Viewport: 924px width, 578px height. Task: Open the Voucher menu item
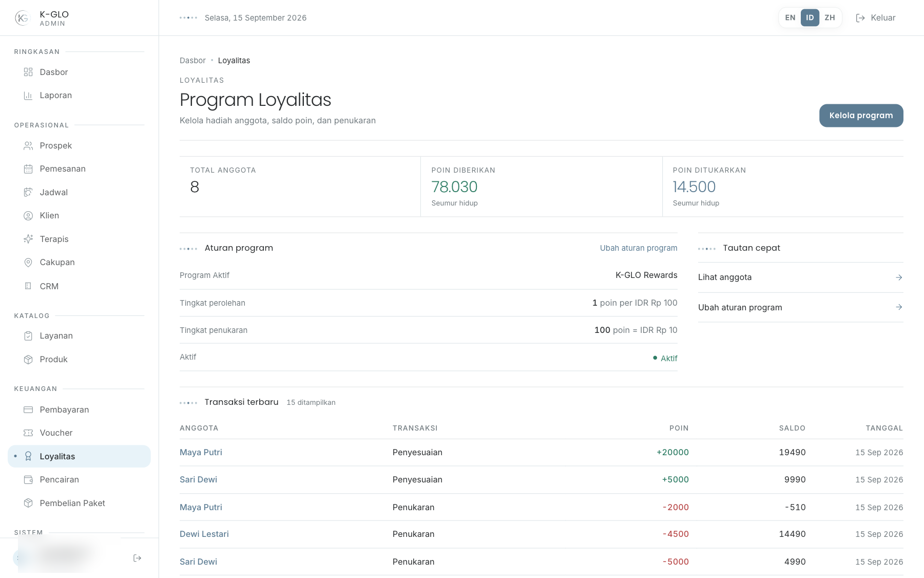click(79, 433)
